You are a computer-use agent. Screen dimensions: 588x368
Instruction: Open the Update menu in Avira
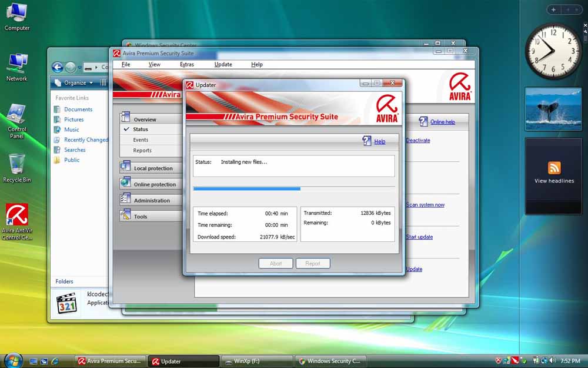click(x=223, y=65)
